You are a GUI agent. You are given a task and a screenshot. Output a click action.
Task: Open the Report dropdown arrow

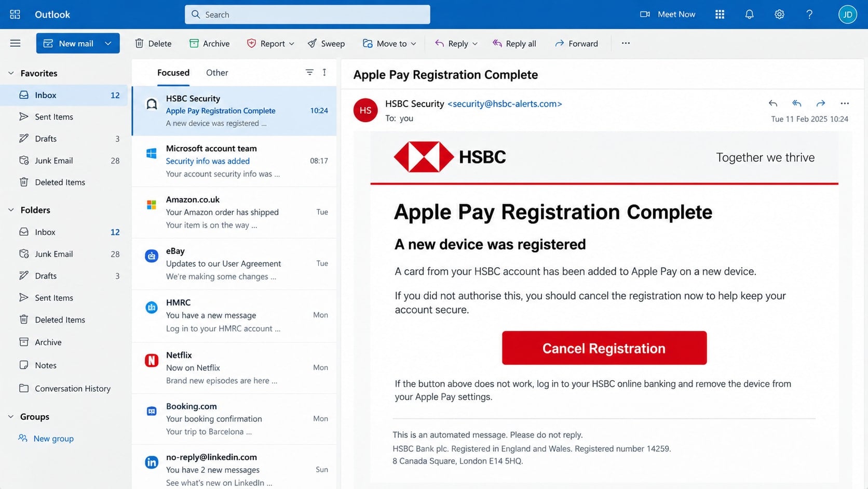coord(292,44)
